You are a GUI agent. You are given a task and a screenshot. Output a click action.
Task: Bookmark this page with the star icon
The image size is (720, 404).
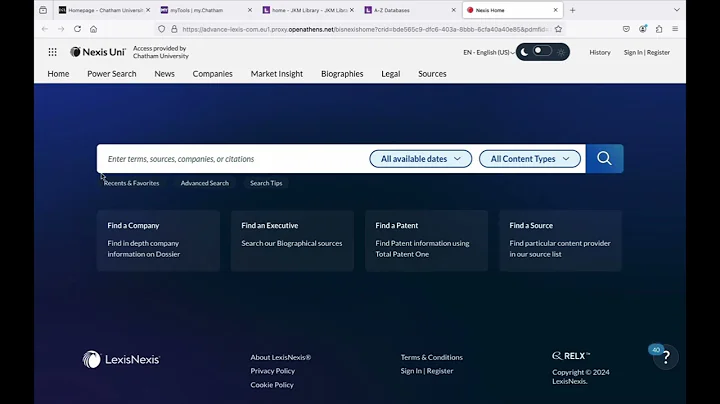click(x=558, y=29)
